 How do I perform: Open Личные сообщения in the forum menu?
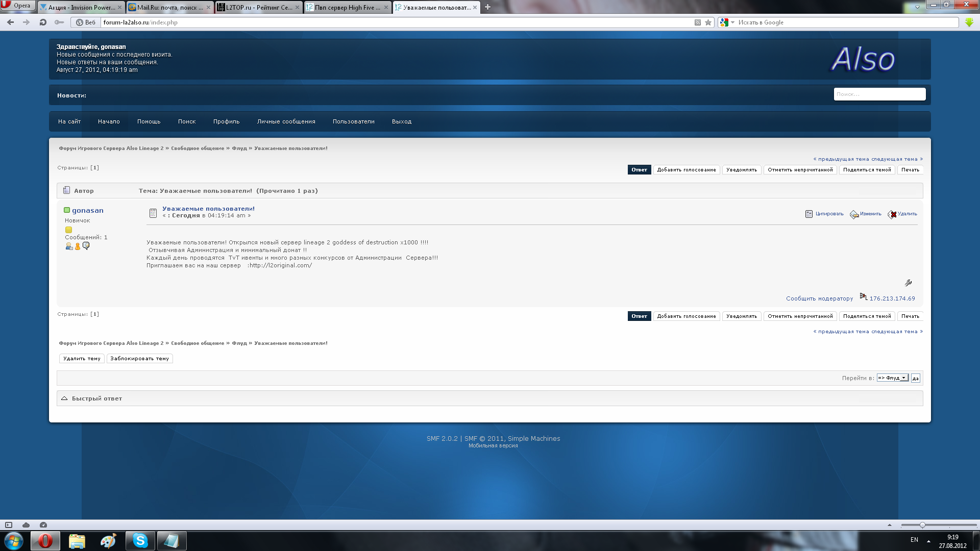[286, 121]
